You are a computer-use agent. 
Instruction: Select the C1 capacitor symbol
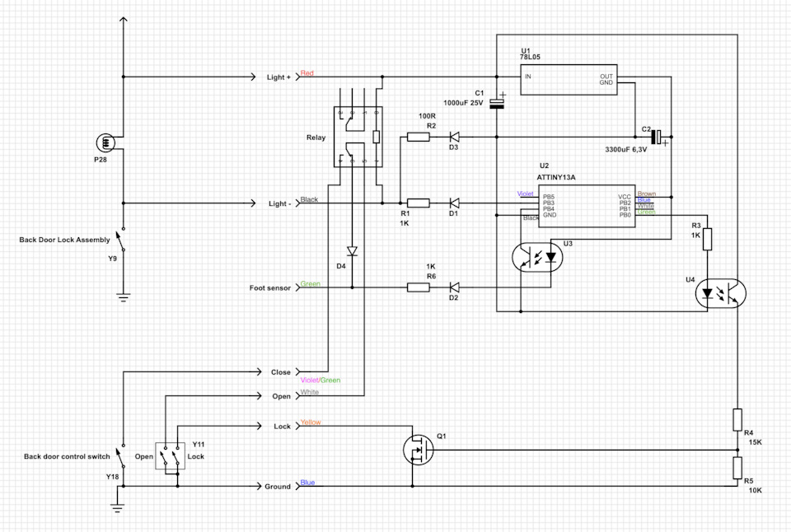[498, 102]
